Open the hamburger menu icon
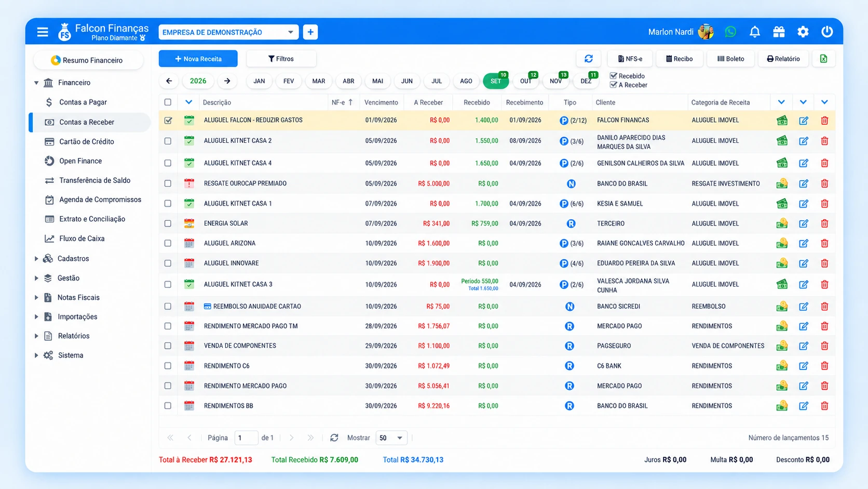The height and width of the screenshot is (489, 868). 43,32
